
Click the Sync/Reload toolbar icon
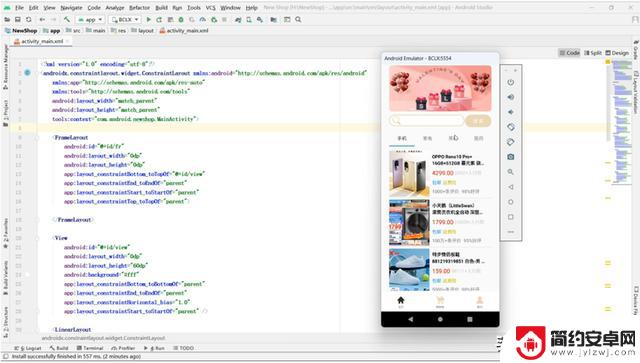29,20
